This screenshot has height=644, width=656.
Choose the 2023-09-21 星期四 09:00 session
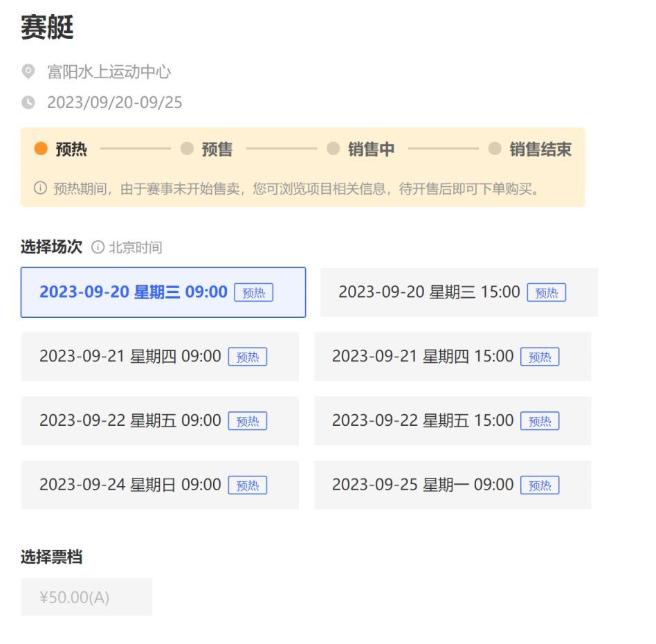coord(160,357)
